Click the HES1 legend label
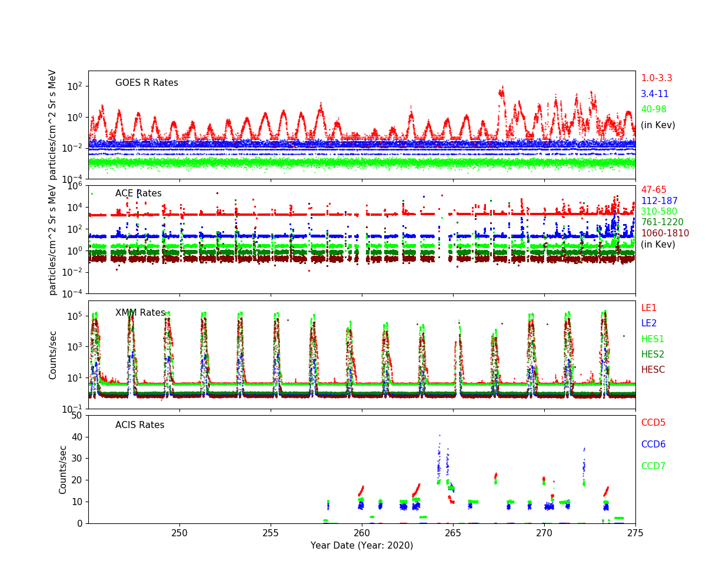The image size is (706, 588). (x=652, y=339)
